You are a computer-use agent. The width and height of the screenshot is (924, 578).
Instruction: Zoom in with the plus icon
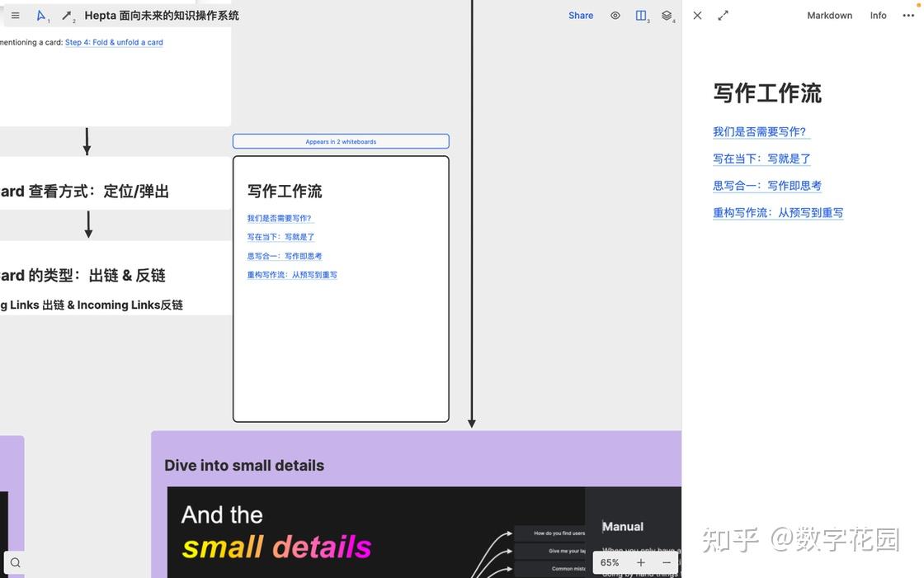point(640,561)
